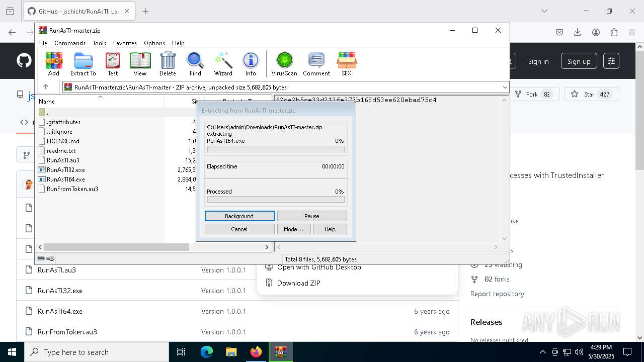This screenshot has width=644, height=362.
Task: Open the Find magnifier tool
Action: tap(195, 64)
